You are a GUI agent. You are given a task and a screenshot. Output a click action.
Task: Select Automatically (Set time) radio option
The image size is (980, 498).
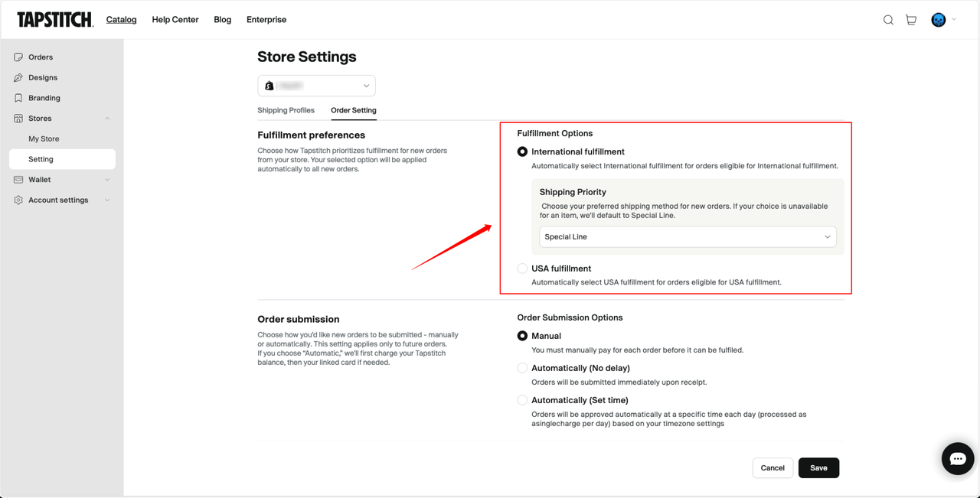[x=522, y=400]
